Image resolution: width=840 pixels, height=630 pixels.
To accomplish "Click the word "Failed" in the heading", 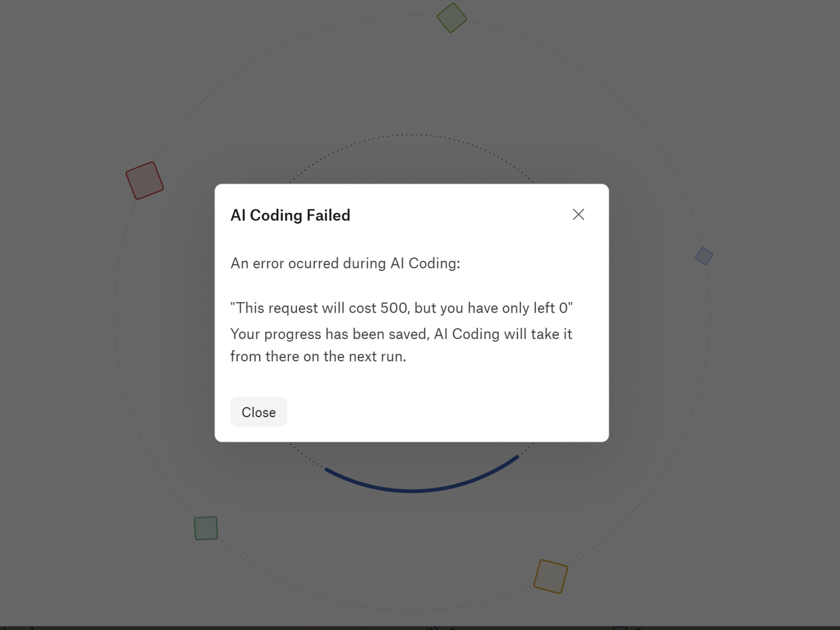I will coord(328,215).
